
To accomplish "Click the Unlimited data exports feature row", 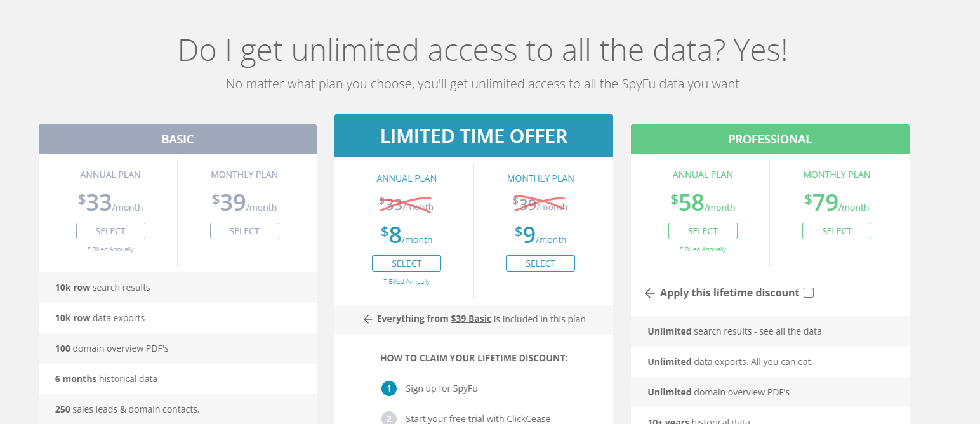I will point(770,362).
